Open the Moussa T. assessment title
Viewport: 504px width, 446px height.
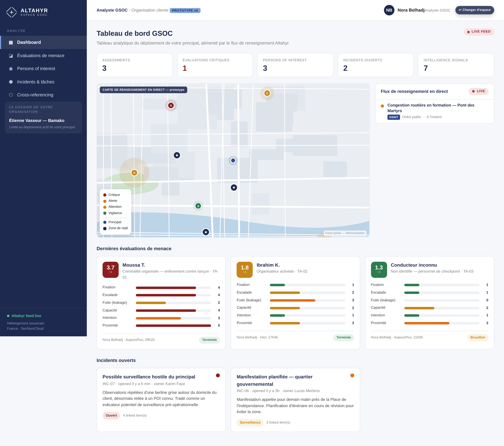134,265
